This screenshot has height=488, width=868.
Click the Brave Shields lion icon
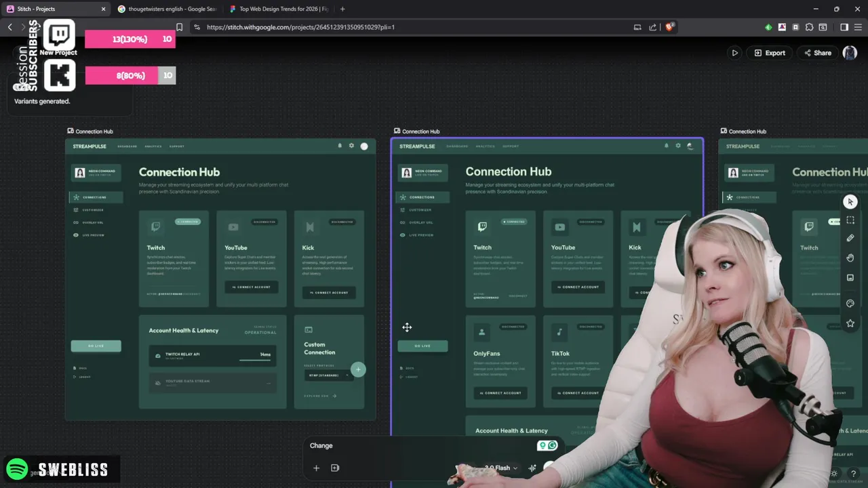pos(669,27)
